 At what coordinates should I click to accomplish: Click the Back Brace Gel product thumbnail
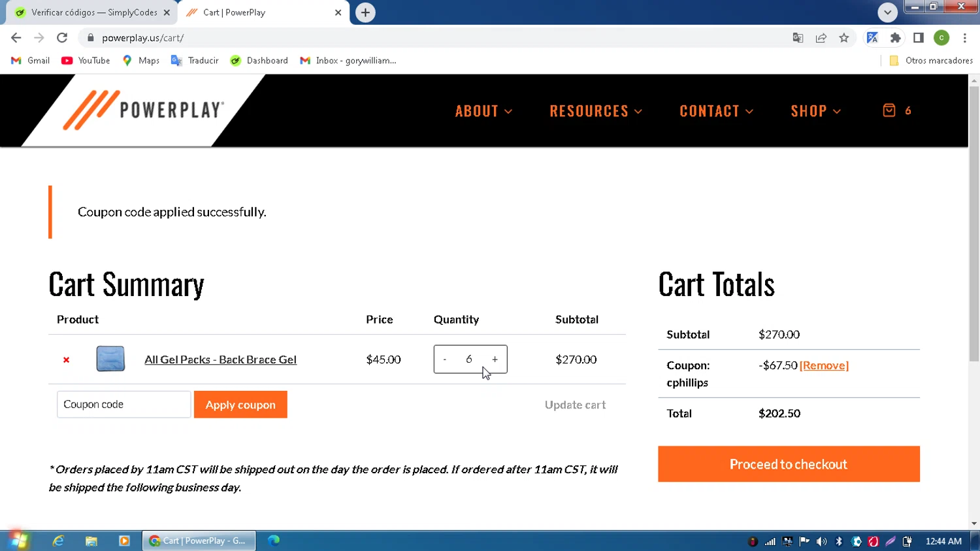click(110, 359)
